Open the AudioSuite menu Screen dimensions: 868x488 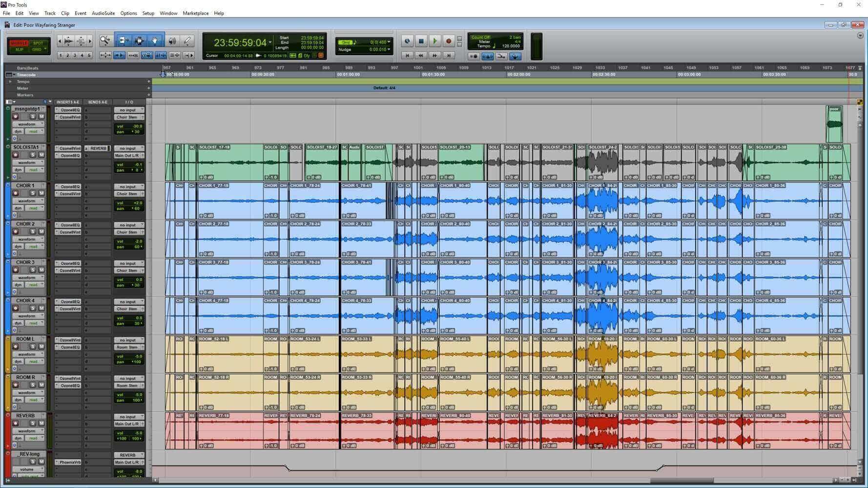(x=103, y=13)
